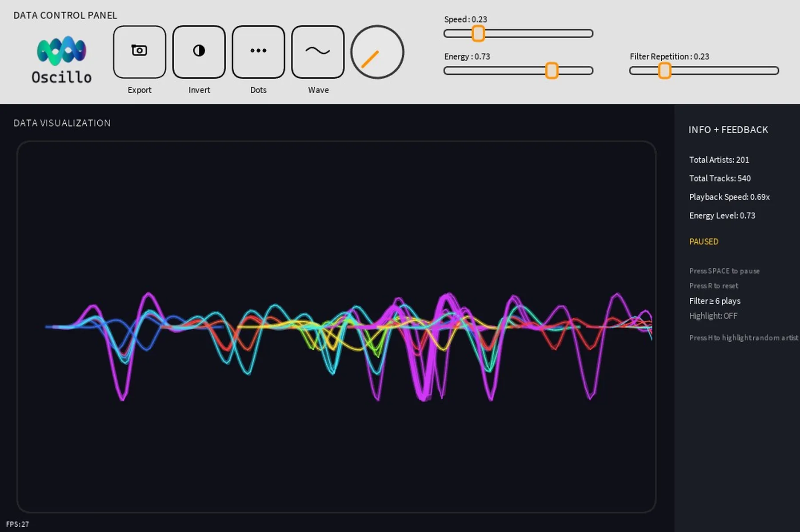Select the Wave display mode
The width and height of the screenshot is (800, 532).
click(x=318, y=52)
